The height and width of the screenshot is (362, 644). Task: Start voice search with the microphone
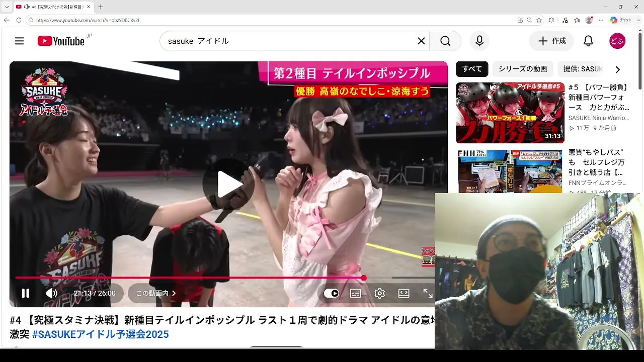click(479, 41)
